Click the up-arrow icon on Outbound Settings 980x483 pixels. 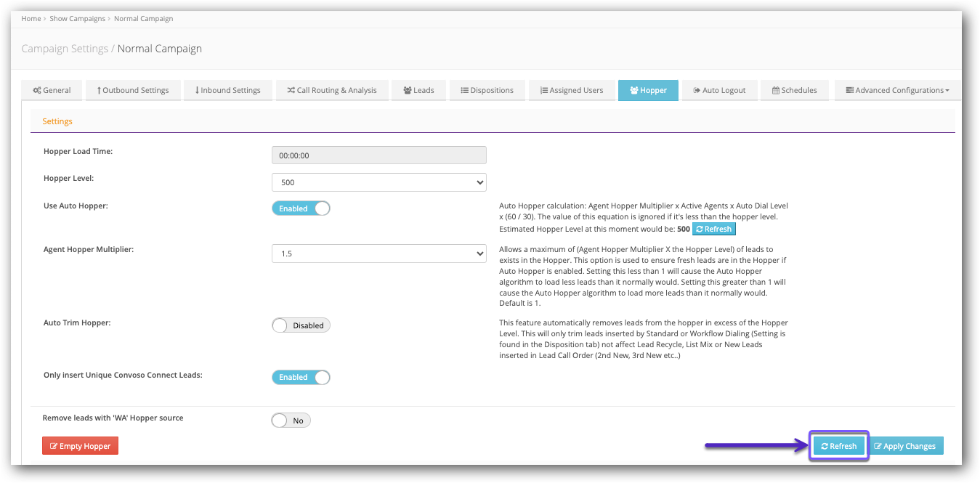click(99, 91)
